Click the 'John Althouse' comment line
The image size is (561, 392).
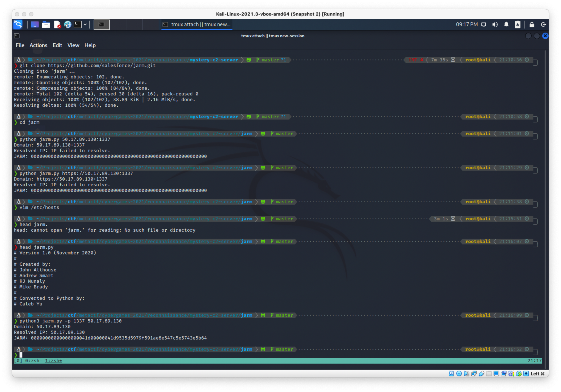point(35,270)
